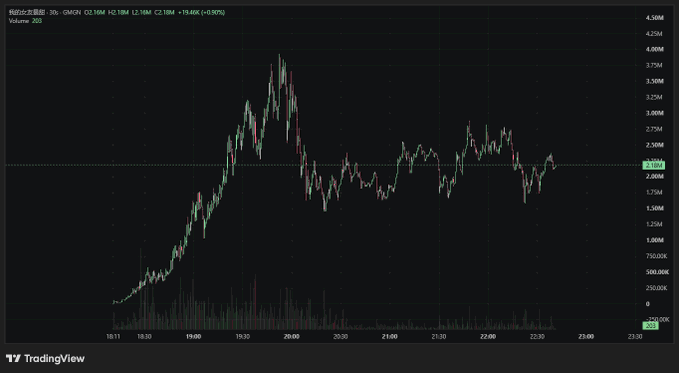Click the current price tag 2.18M
This screenshot has height=373, width=679.
654,165
